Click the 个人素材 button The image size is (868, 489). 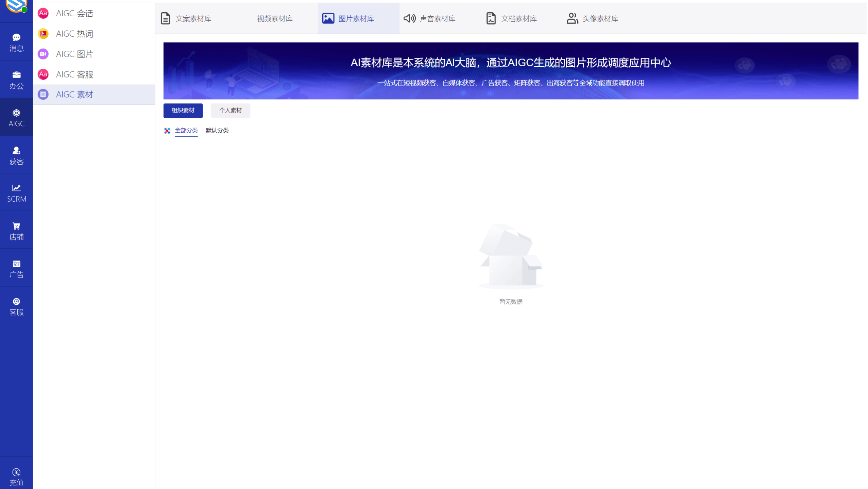(x=230, y=111)
